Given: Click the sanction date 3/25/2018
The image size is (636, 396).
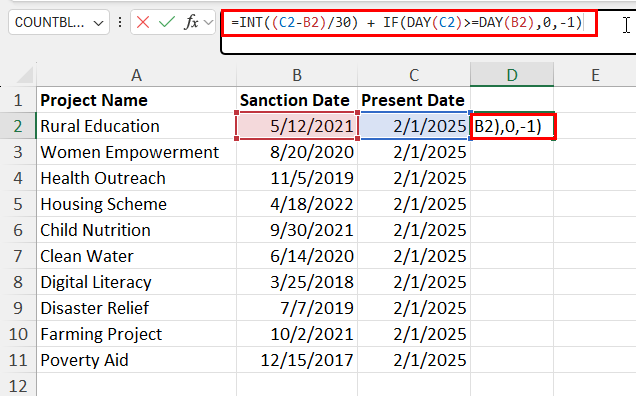Looking at the screenshot, I should [x=297, y=282].
